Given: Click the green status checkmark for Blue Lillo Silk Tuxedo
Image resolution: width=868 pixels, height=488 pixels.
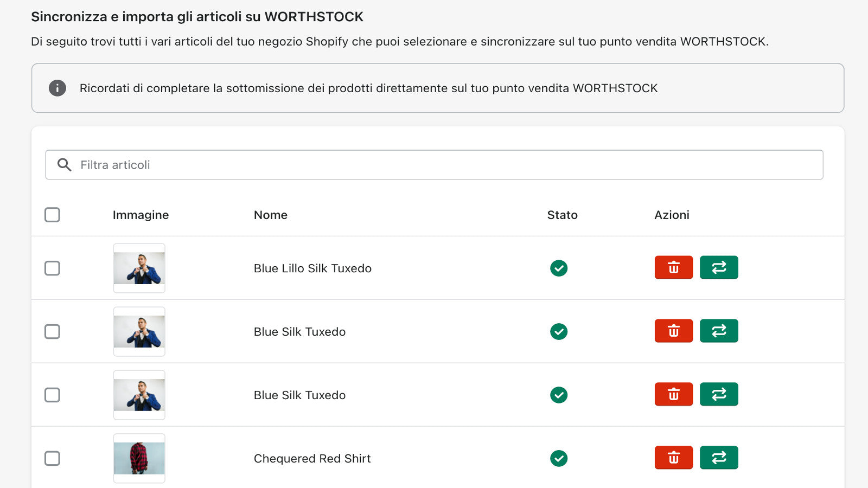Looking at the screenshot, I should (x=559, y=268).
